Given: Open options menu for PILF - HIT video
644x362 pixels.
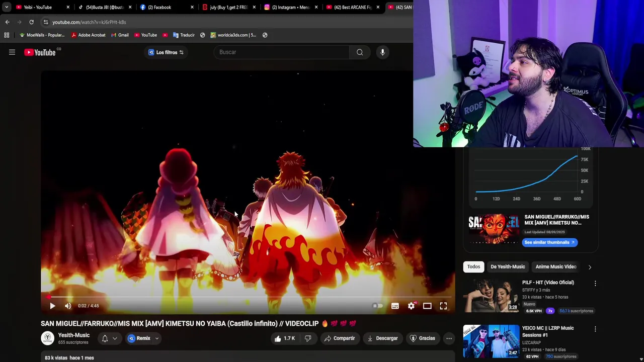Looking at the screenshot, I should pos(595,284).
